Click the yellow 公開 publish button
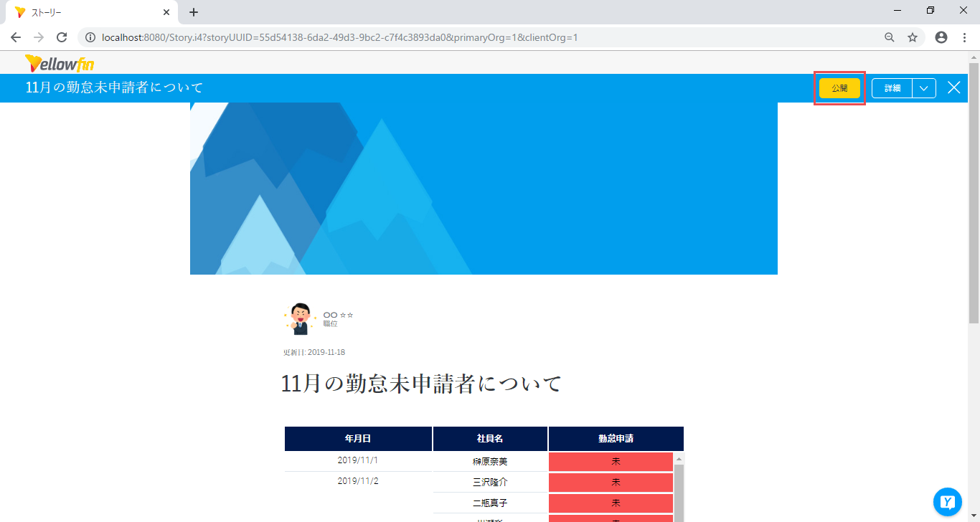980x522 pixels. pyautogui.click(x=839, y=88)
